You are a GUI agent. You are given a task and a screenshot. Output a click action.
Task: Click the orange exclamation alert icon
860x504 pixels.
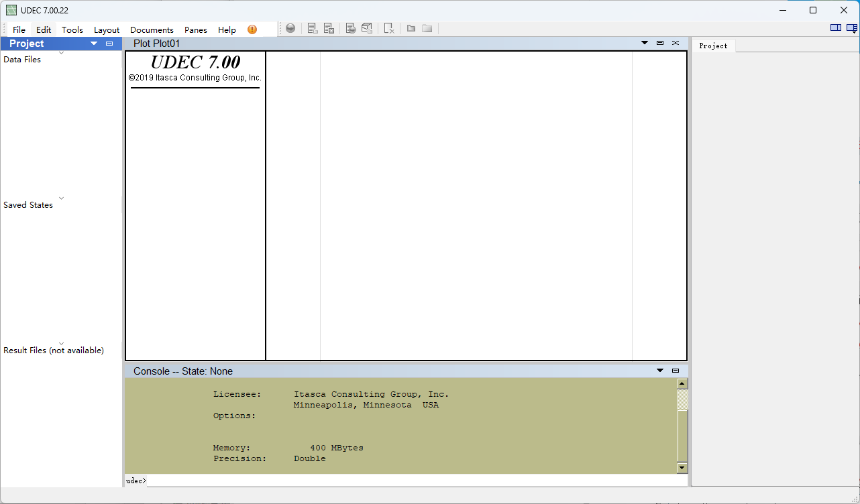tap(252, 29)
